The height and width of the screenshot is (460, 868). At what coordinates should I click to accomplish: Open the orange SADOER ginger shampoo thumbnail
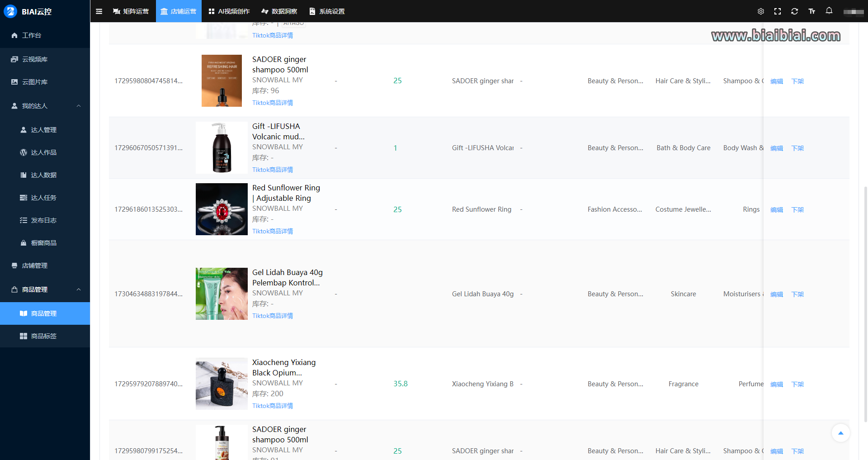[x=222, y=81]
